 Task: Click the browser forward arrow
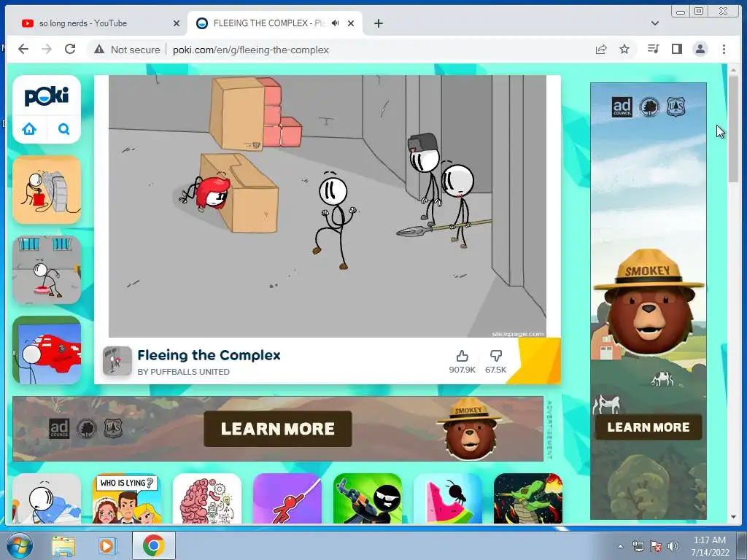click(x=46, y=49)
